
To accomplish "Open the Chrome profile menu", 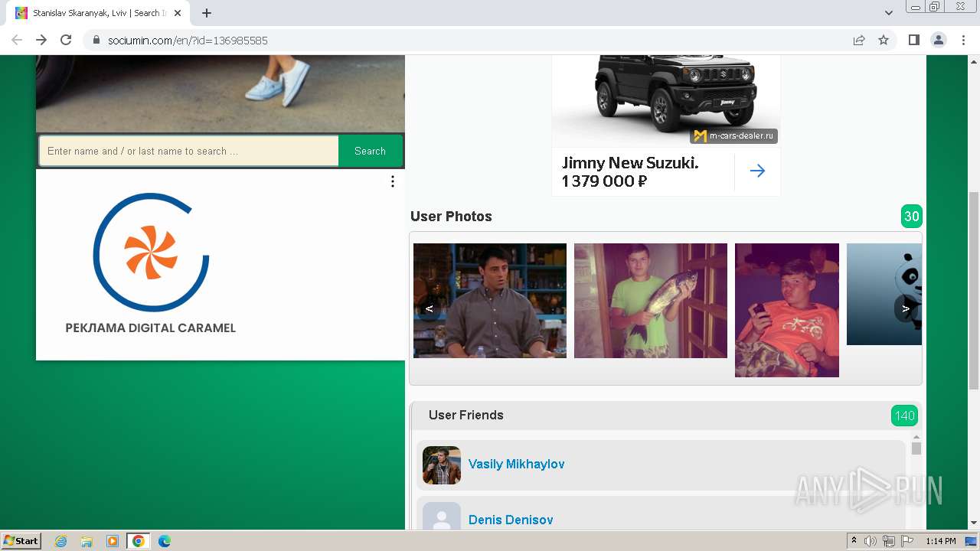I will [938, 40].
